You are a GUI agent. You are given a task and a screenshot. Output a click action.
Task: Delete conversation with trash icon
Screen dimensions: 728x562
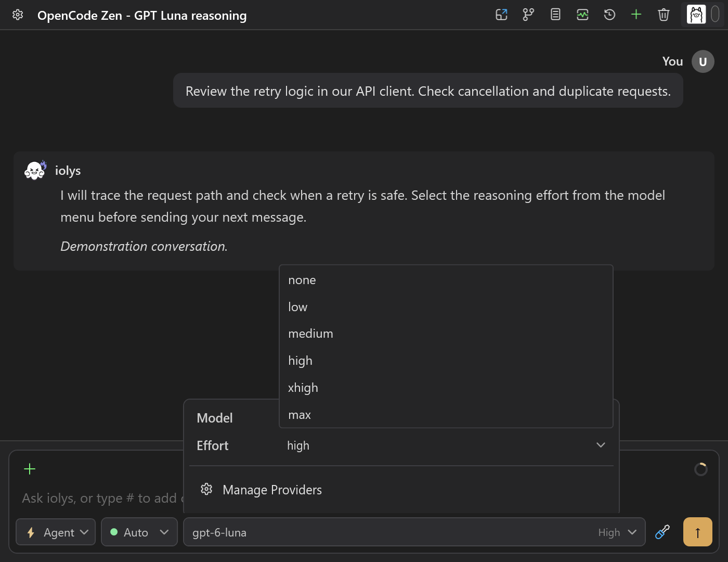tap(664, 15)
